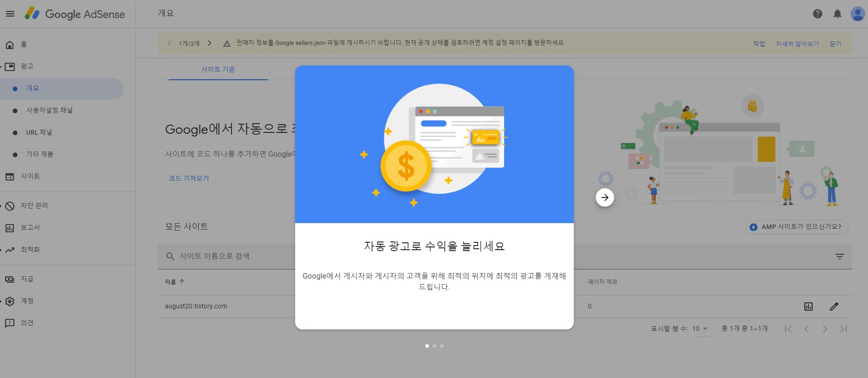Go to the next notification in banner
The image size is (868, 378).
click(x=209, y=43)
